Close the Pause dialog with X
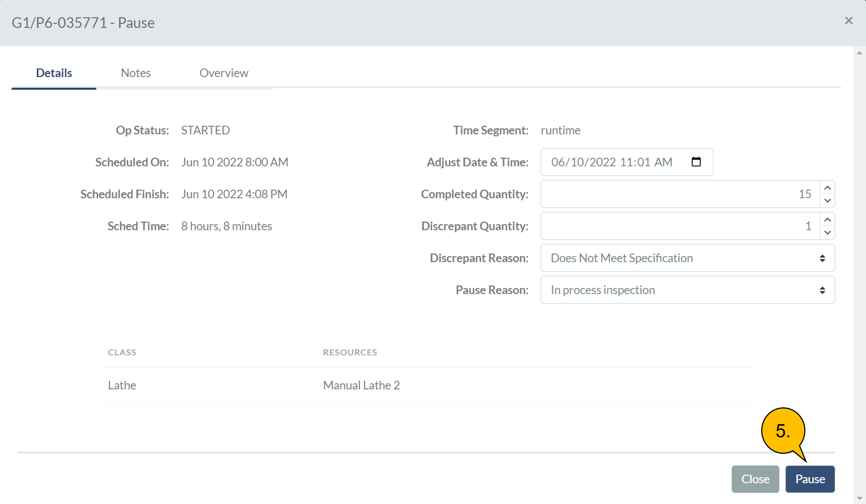The width and height of the screenshot is (866, 504). coord(849,21)
